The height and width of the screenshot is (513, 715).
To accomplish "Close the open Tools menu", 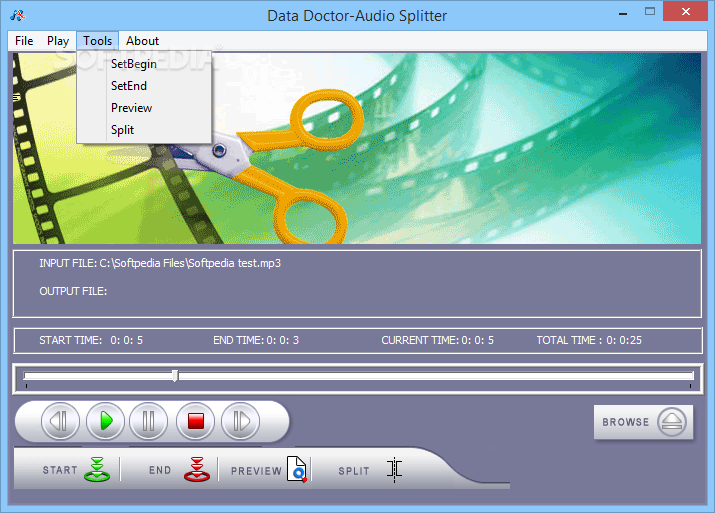I will (x=98, y=41).
